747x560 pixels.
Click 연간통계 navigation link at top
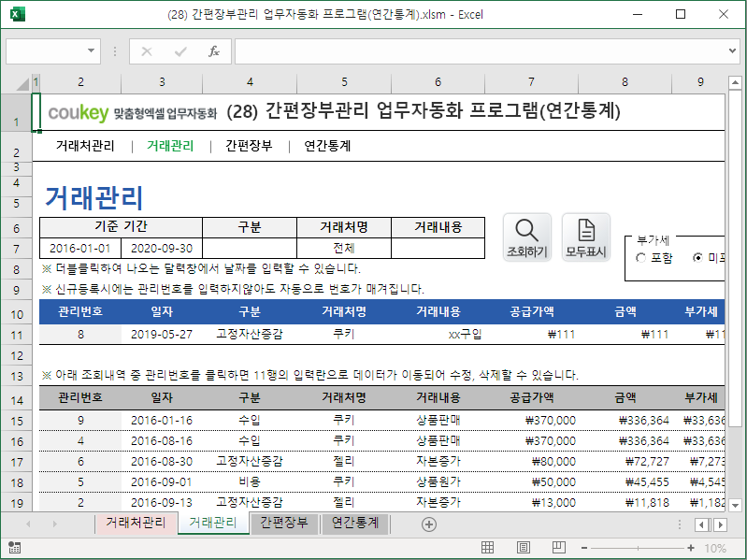coord(327,146)
